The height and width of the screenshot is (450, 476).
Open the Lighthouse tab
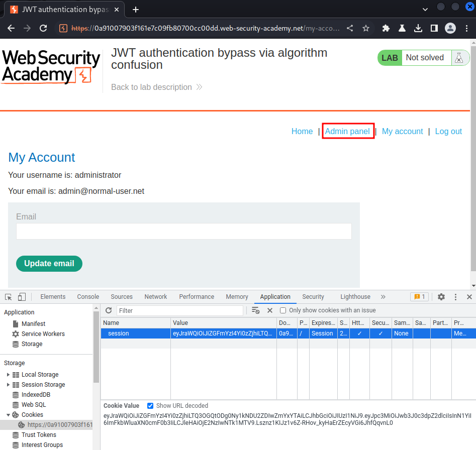(x=355, y=297)
